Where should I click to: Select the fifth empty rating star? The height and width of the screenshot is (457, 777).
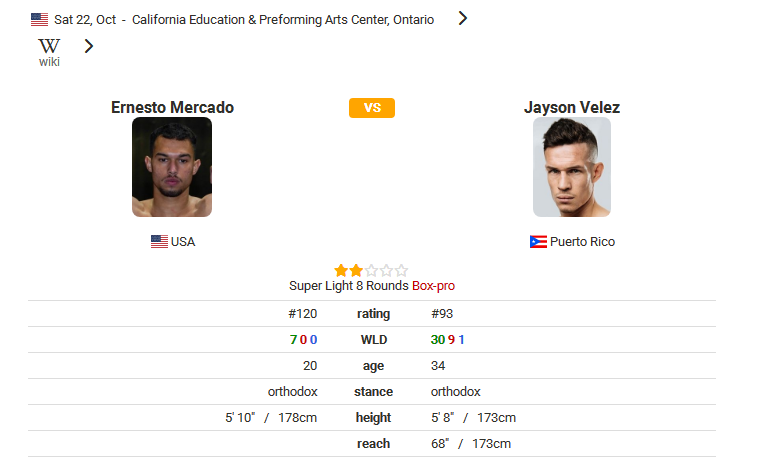(x=402, y=271)
